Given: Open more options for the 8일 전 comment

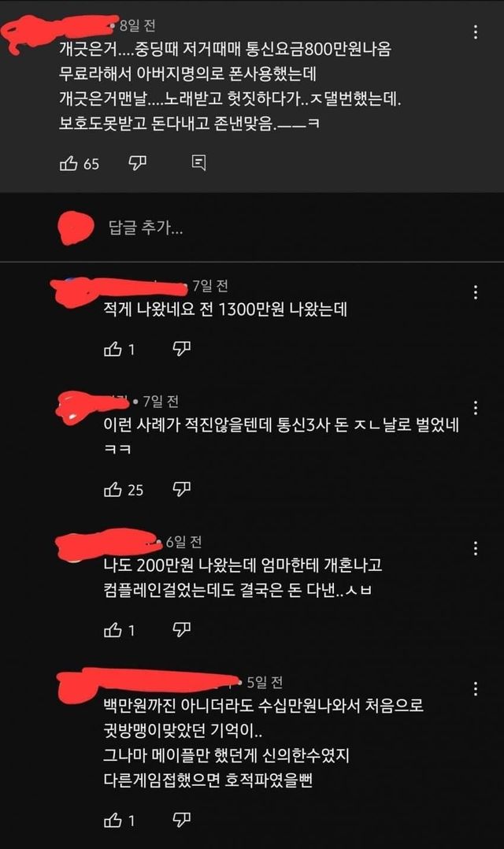Looking at the screenshot, I should 476,32.
